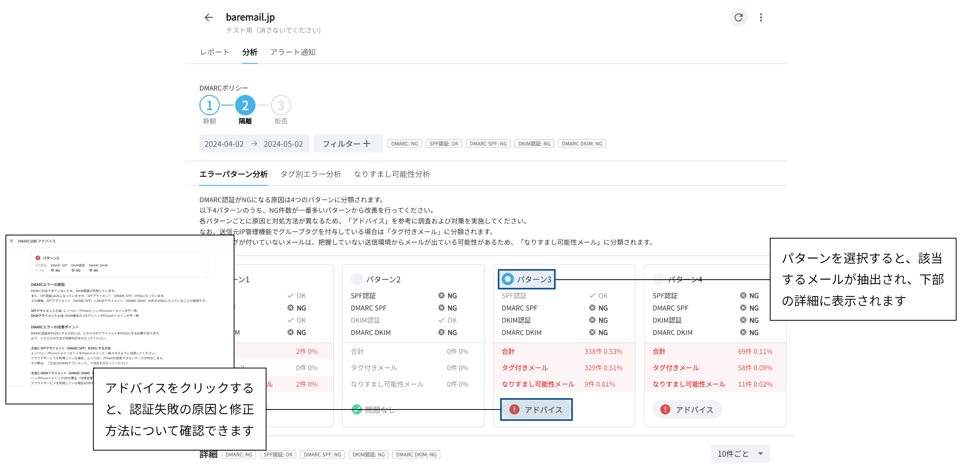This screenshot has width=980, height=467.
Task: Click the アドバイス button in パターン3
Action: 536,410
